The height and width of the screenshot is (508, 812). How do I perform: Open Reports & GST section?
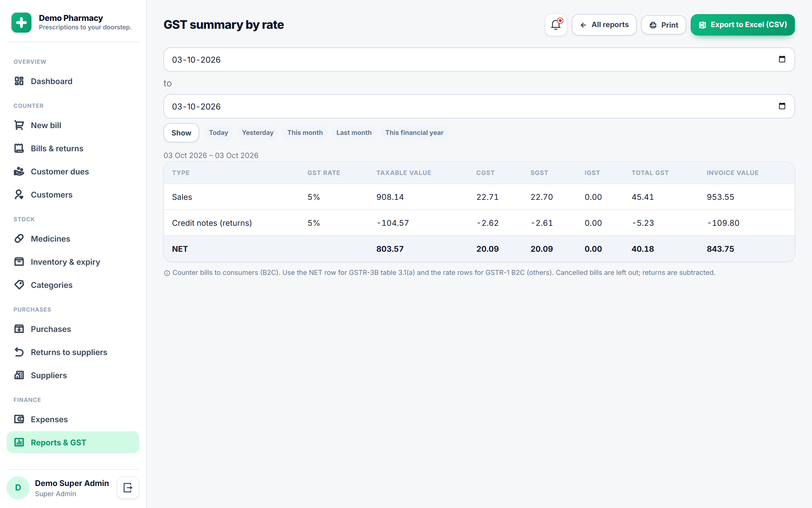(x=73, y=443)
